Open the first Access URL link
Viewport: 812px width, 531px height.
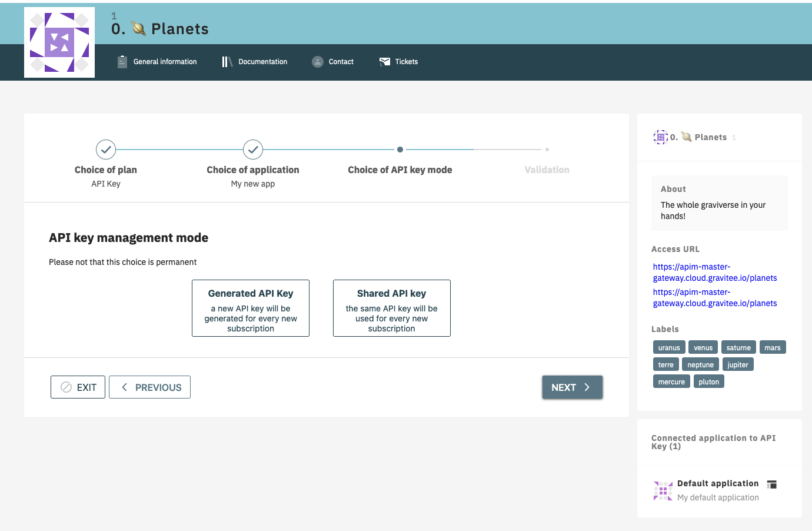[x=714, y=272]
